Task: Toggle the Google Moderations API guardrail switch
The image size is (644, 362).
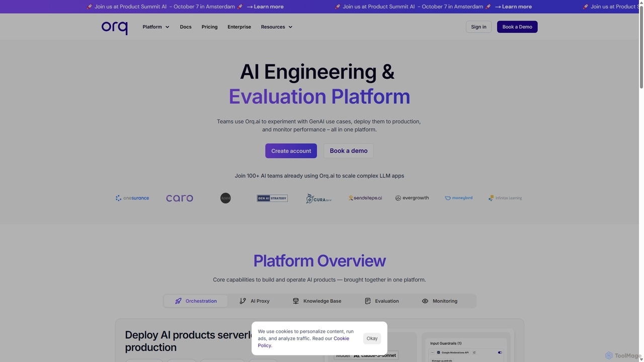Action: pos(500,352)
